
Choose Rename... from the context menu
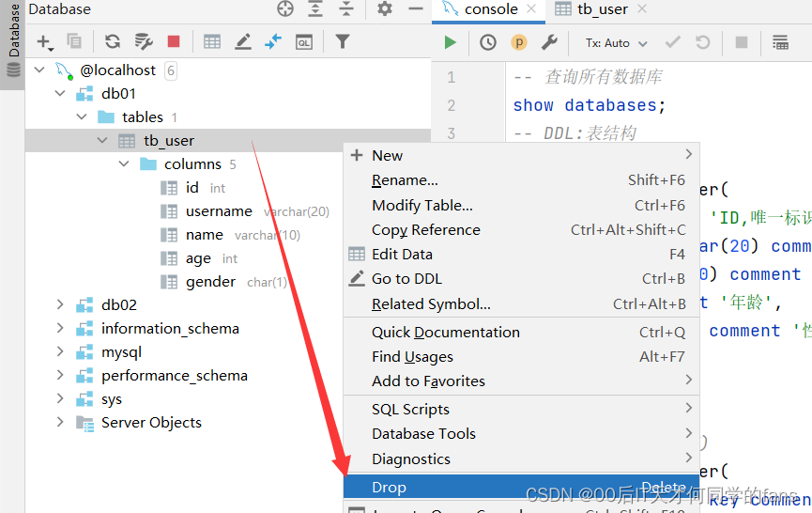coord(522,179)
